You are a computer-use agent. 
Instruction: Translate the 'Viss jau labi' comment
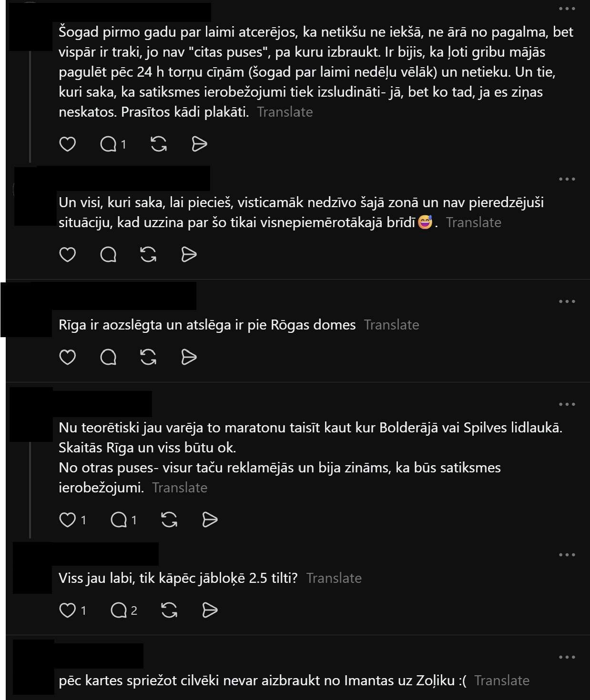coord(334,578)
